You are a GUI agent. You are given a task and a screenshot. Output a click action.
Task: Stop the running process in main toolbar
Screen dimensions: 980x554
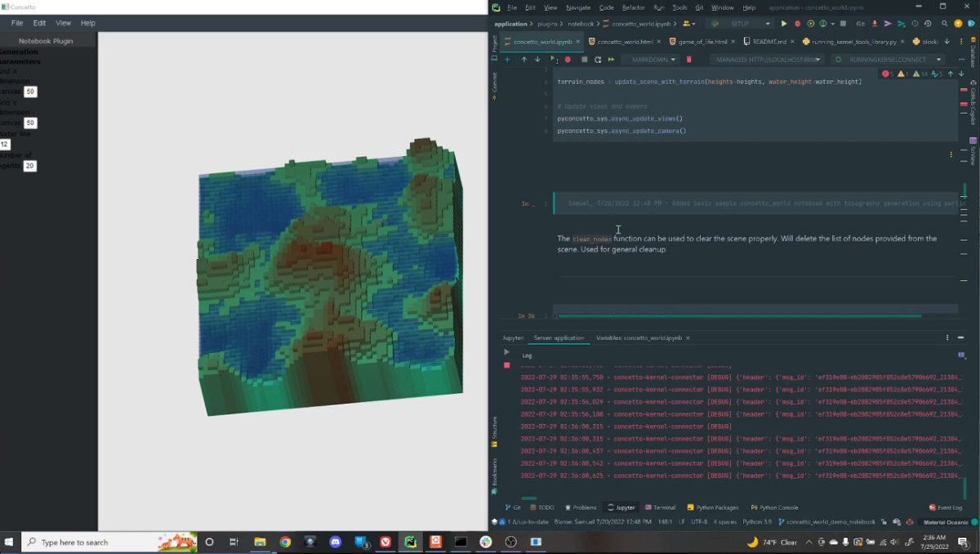pos(843,24)
